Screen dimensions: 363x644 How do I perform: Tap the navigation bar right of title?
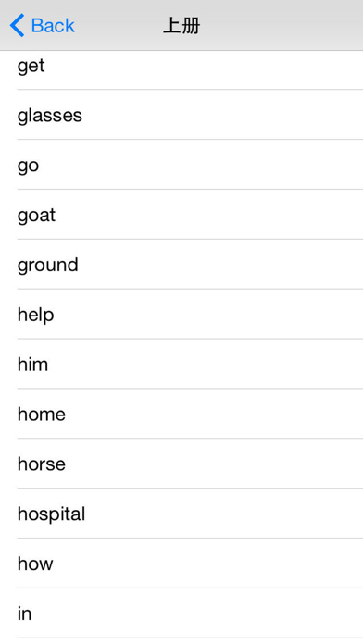282,26
